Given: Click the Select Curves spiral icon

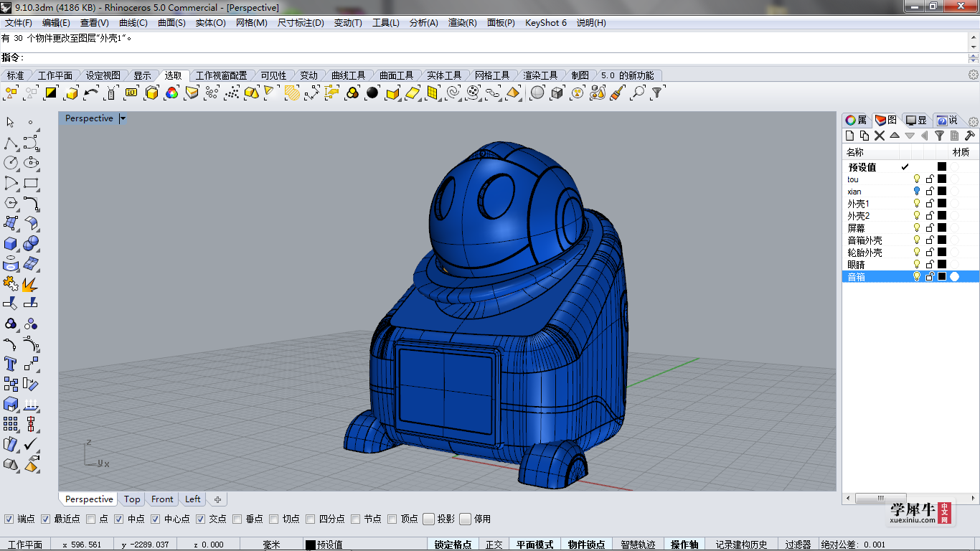Looking at the screenshot, I should click(453, 93).
